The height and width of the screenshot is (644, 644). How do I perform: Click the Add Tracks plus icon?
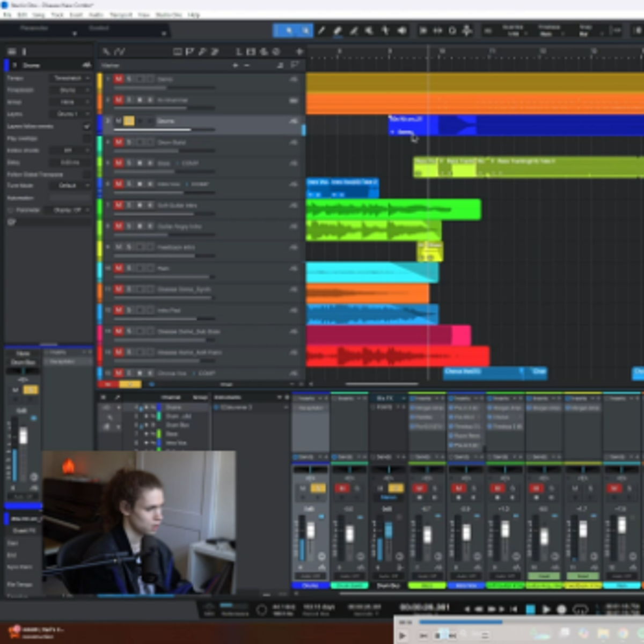click(299, 52)
